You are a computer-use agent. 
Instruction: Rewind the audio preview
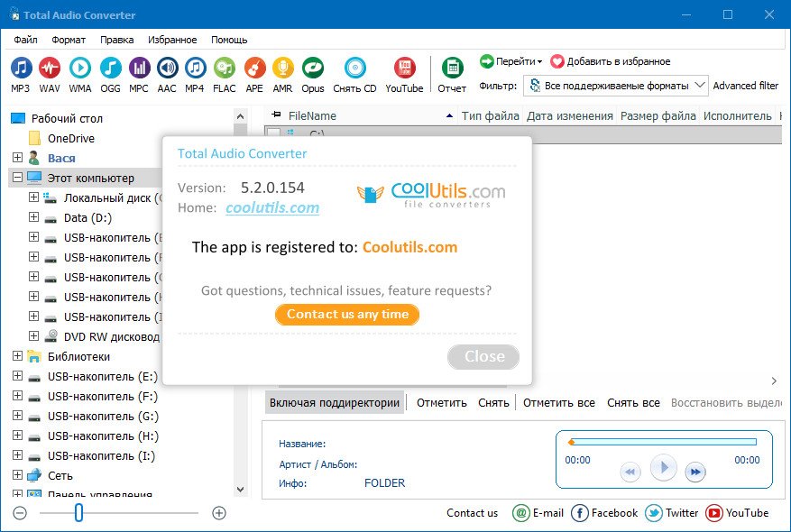(630, 472)
